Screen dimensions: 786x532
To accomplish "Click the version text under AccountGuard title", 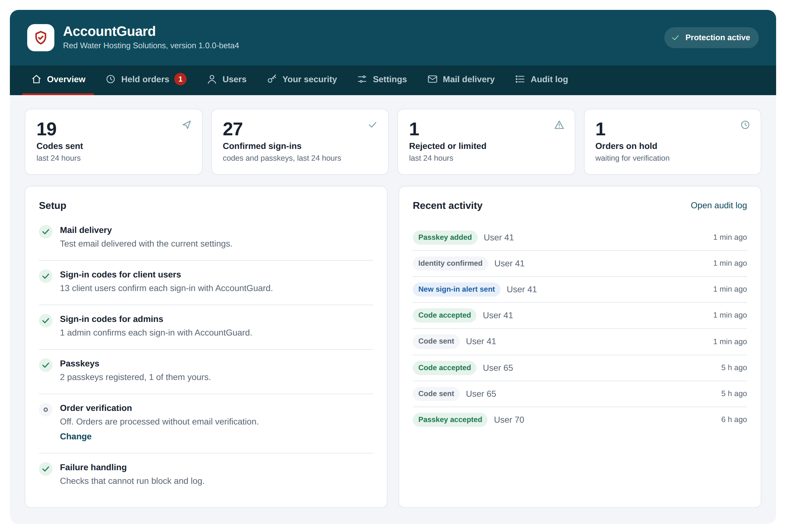I will 151,46.
